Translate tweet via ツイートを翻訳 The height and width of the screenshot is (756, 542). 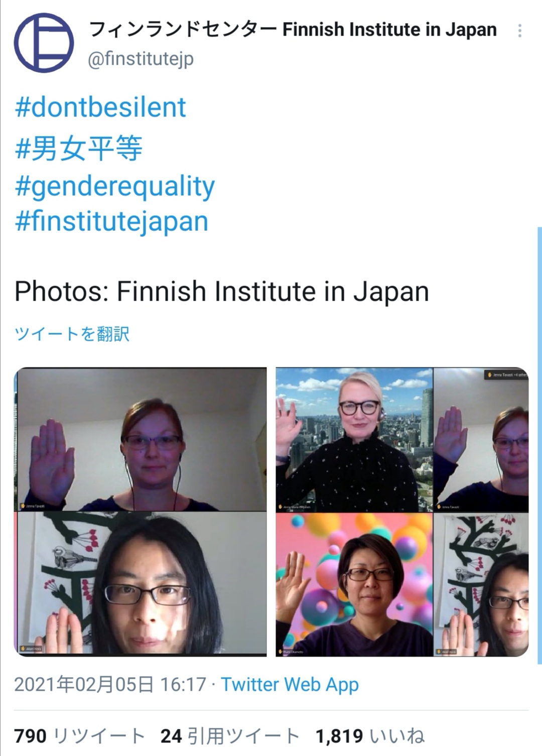[72, 334]
